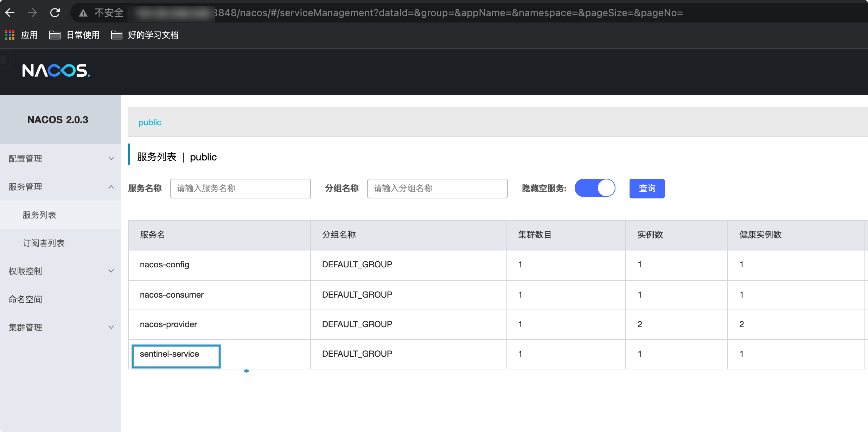Open the 日常使用 bookmark folder
Screen dimensions: 868x432
75,35
